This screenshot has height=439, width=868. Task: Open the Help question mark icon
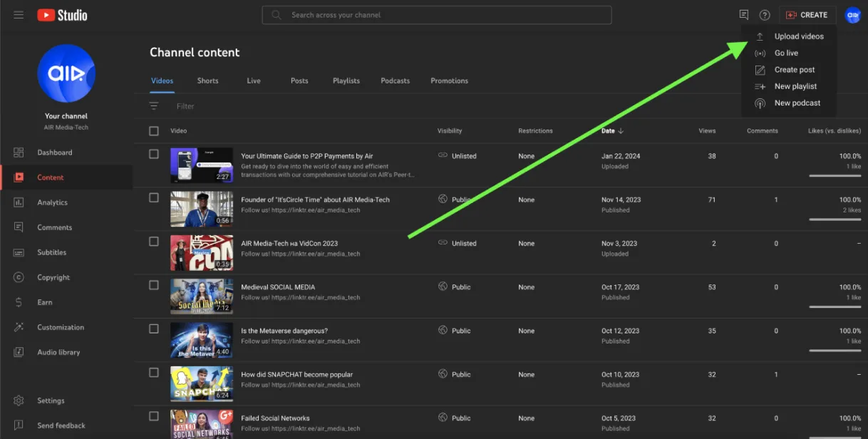[x=765, y=15]
